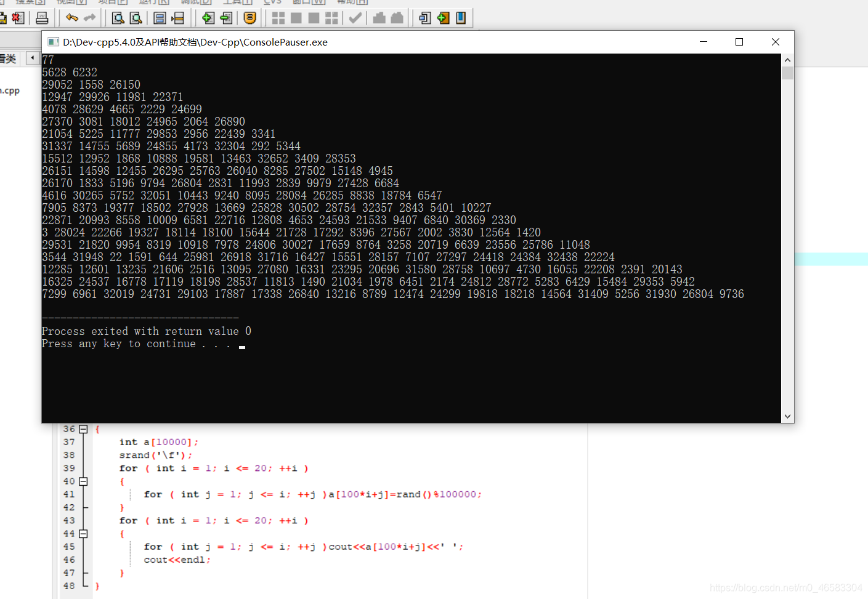Click line number 37 in gutter

pyautogui.click(x=69, y=442)
